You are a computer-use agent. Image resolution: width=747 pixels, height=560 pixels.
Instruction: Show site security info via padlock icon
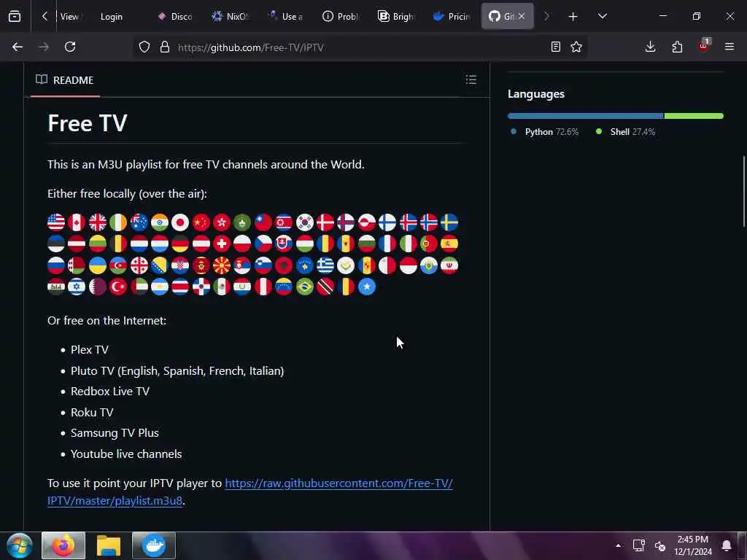(165, 47)
